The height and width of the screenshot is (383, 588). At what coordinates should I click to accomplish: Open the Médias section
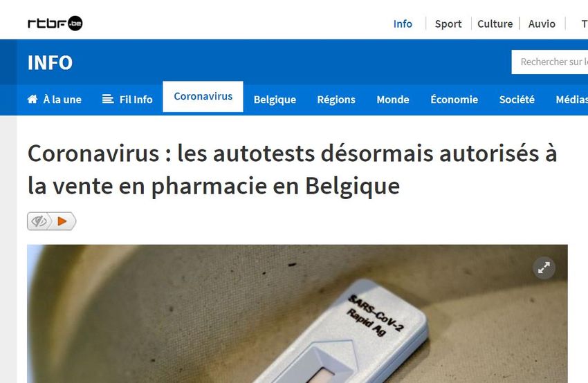tap(572, 100)
